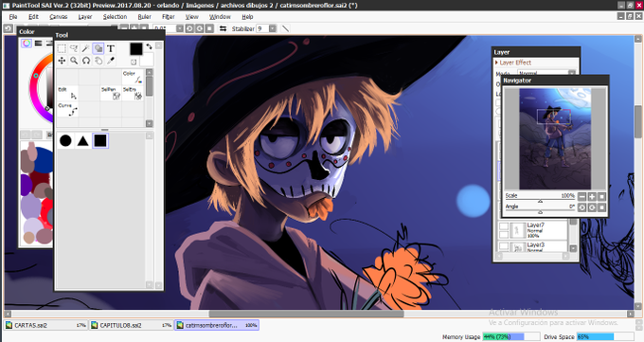Choose the Edit linework tool
This screenshot has width=644, height=342.
click(67, 93)
